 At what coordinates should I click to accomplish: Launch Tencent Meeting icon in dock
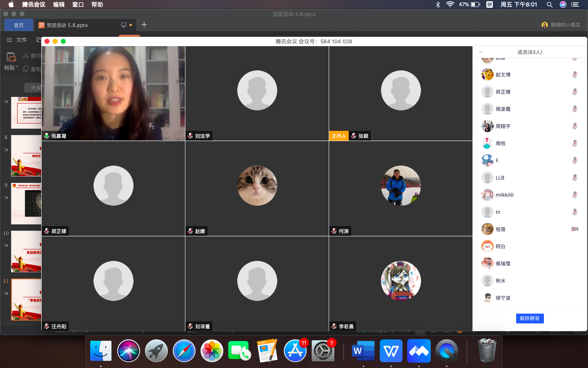(x=419, y=351)
